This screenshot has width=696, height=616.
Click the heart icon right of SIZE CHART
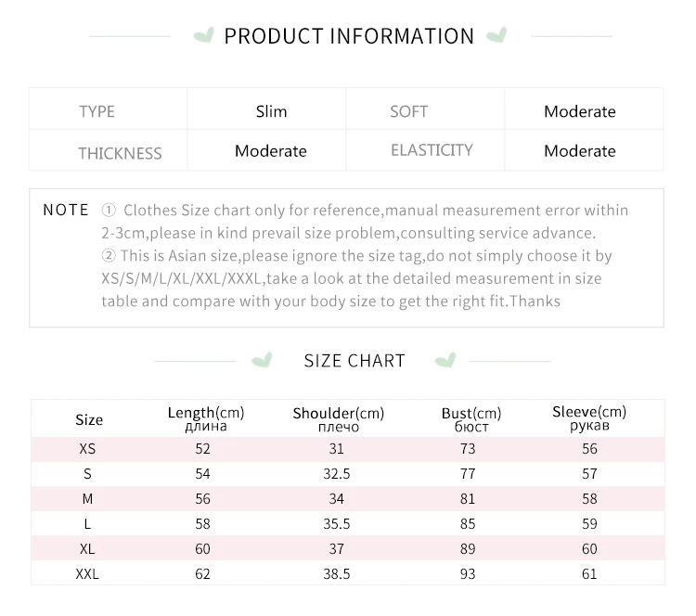[x=445, y=360]
